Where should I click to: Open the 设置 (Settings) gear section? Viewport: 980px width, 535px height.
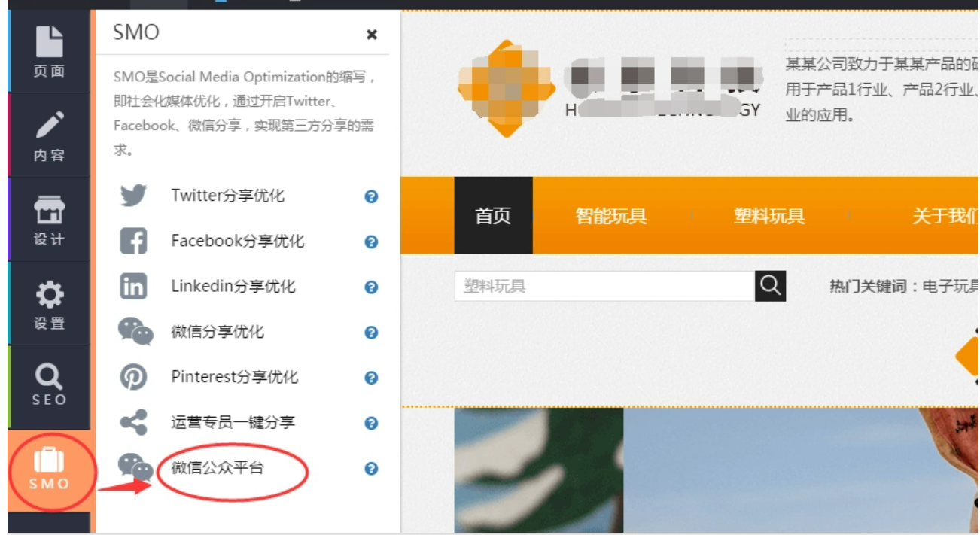(49, 305)
